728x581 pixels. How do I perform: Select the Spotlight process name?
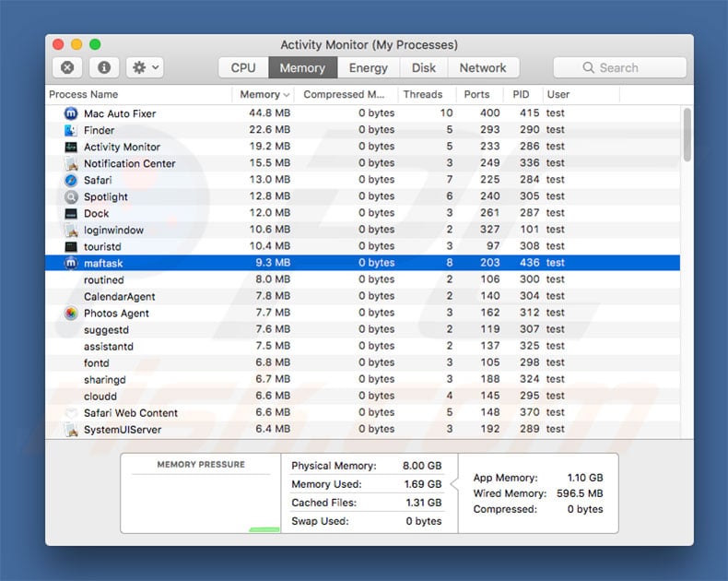(106, 197)
